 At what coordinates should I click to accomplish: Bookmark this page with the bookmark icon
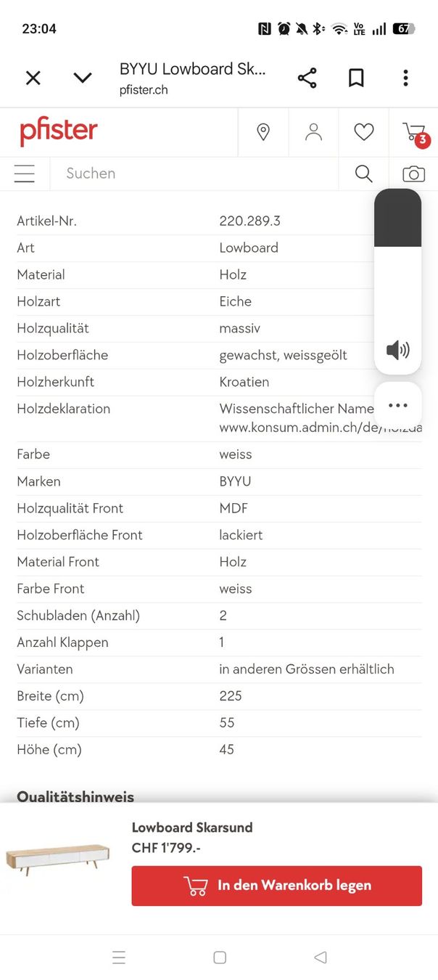356,78
